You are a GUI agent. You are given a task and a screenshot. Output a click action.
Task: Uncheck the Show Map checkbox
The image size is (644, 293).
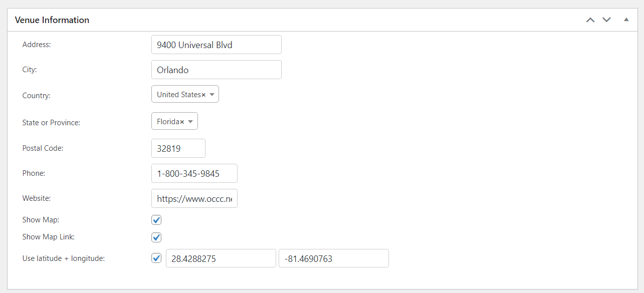156,220
